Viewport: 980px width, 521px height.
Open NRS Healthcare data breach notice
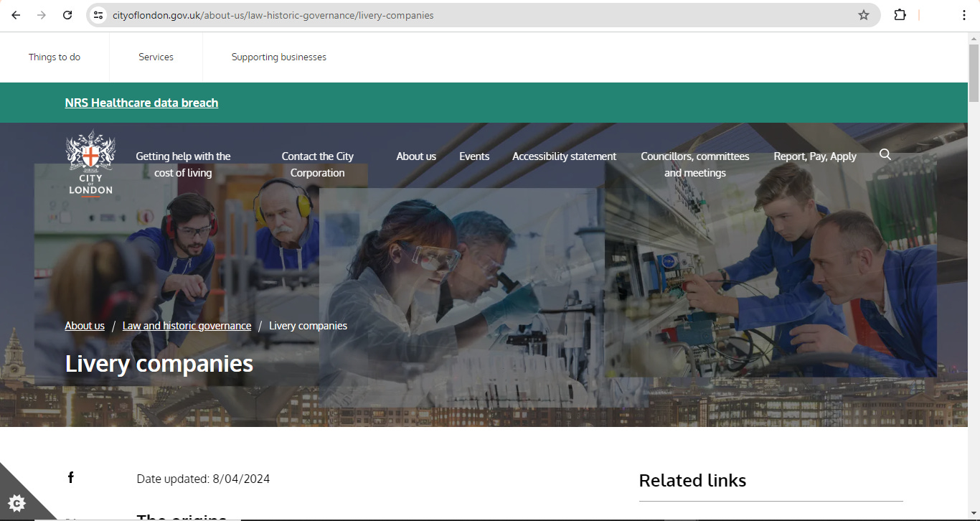click(x=141, y=103)
